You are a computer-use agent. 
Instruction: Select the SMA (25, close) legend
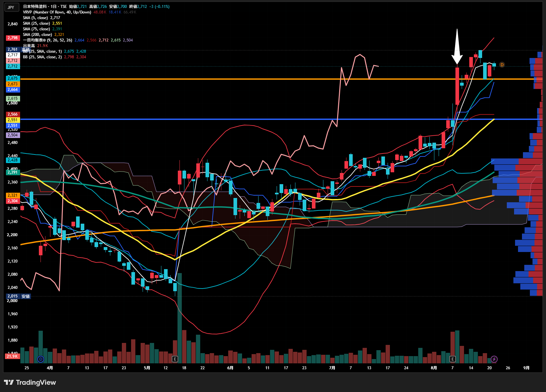coord(36,23)
